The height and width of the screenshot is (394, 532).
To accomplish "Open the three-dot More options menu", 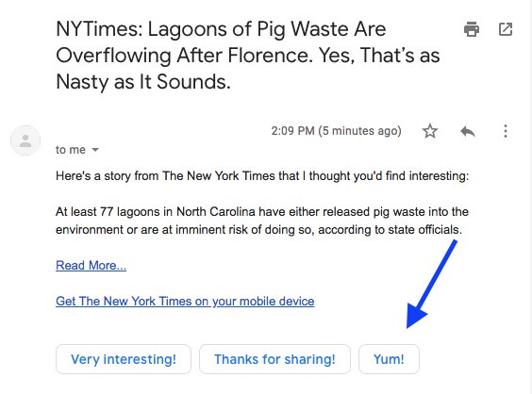I will (506, 131).
